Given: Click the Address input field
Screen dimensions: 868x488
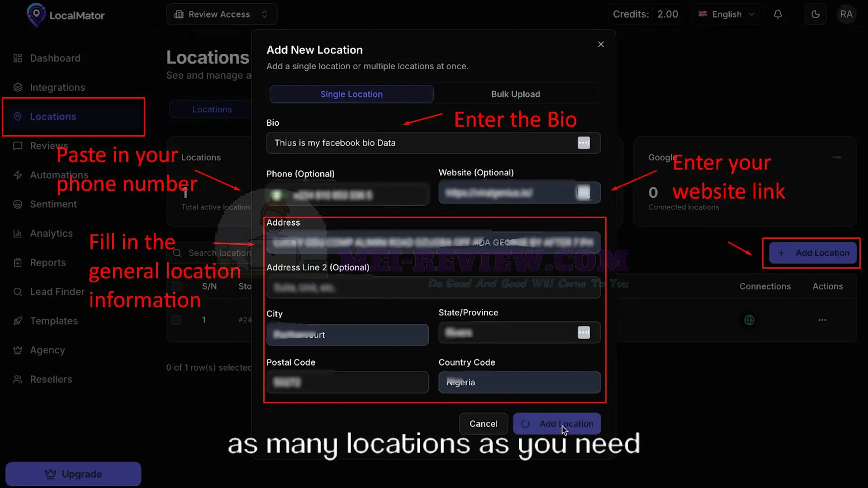Looking at the screenshot, I should (433, 242).
